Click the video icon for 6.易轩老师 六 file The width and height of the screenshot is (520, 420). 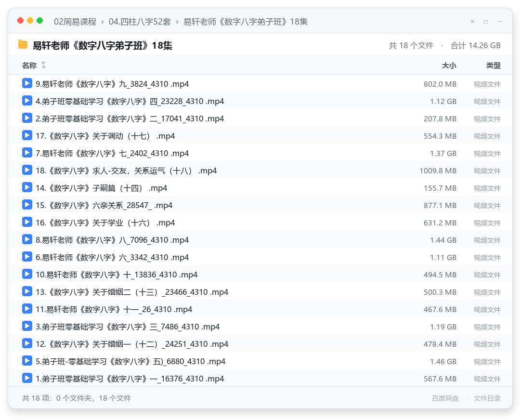(x=27, y=256)
